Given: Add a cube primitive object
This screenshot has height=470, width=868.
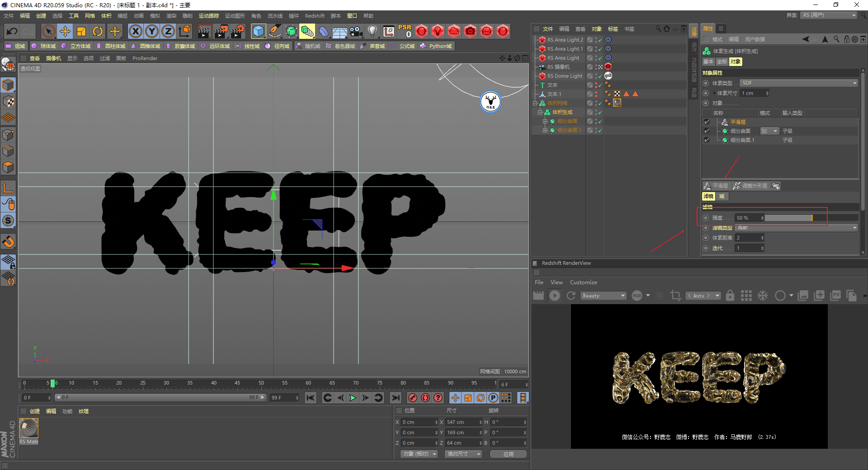Looking at the screenshot, I should coord(258,31).
